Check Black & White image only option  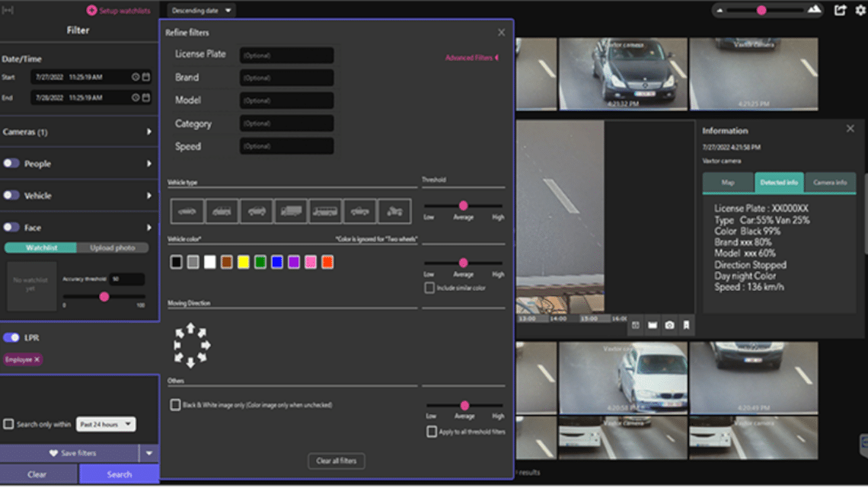[x=175, y=405]
